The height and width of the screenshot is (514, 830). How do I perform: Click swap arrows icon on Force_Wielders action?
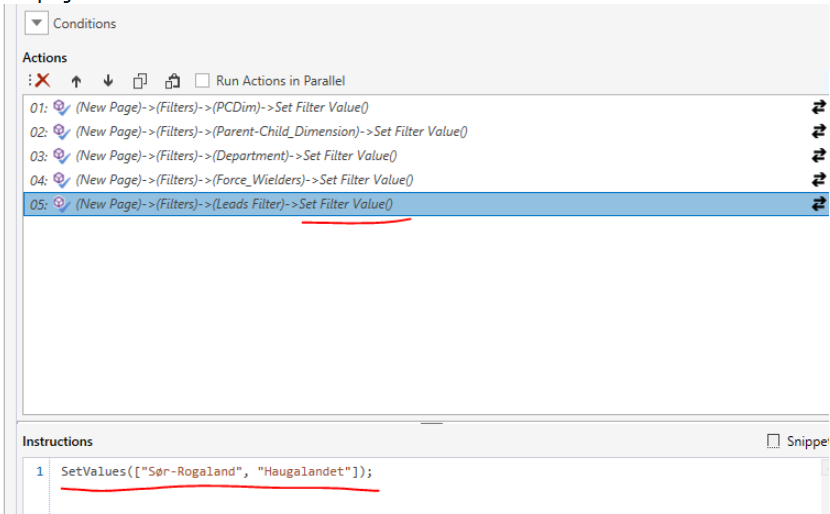coord(818,180)
